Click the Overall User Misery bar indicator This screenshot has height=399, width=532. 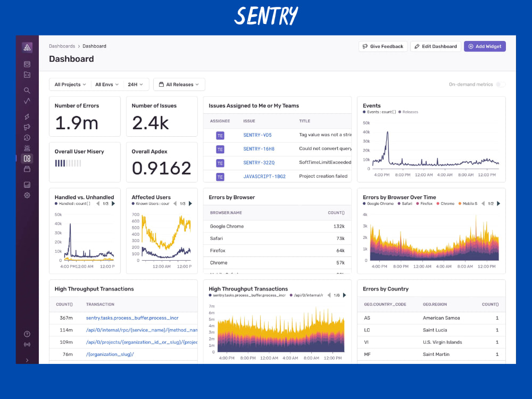point(68,163)
